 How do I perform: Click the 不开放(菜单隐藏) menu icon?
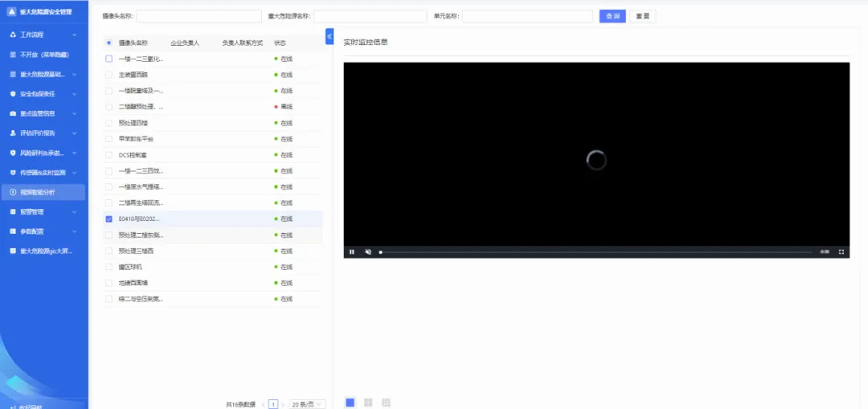pos(13,55)
